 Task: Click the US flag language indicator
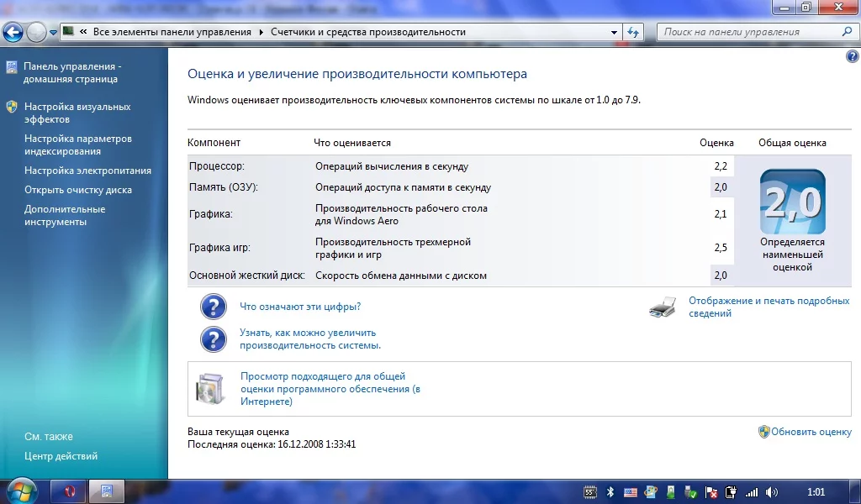pos(631,492)
